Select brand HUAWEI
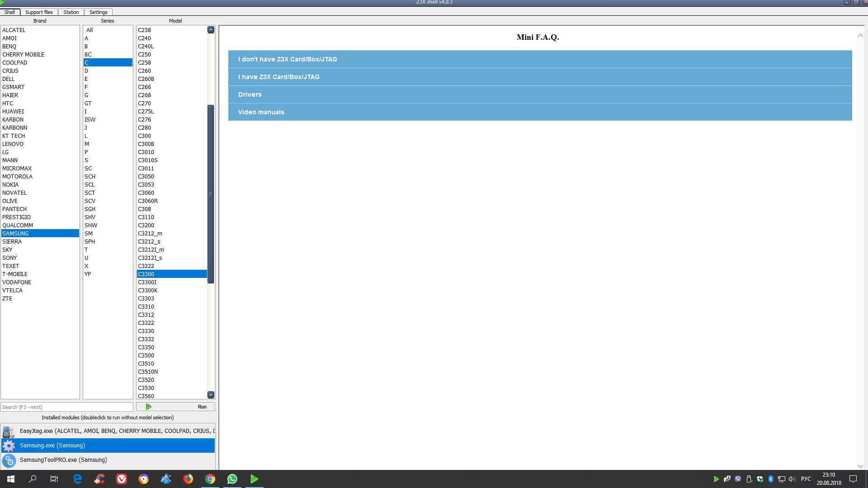Viewport: 868px width, 488px height. [40, 112]
